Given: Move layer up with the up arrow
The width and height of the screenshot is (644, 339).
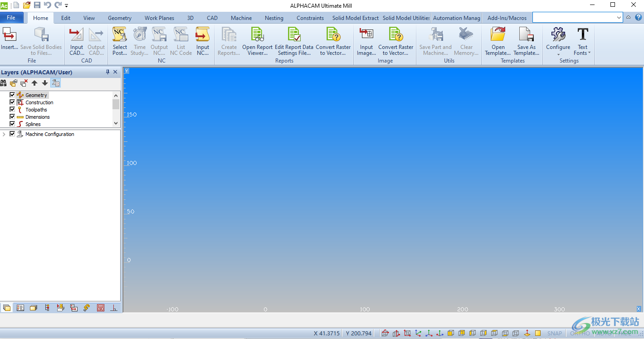Looking at the screenshot, I should coord(34,83).
